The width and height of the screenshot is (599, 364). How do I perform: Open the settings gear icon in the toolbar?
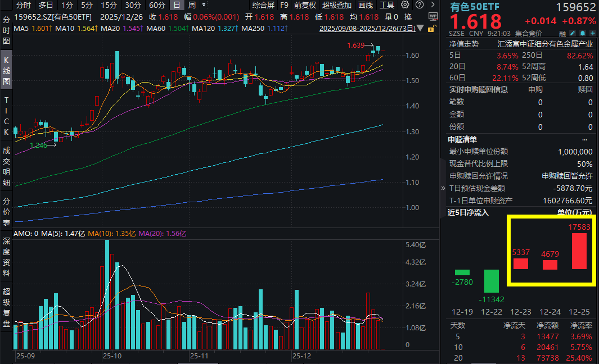click(406, 4)
